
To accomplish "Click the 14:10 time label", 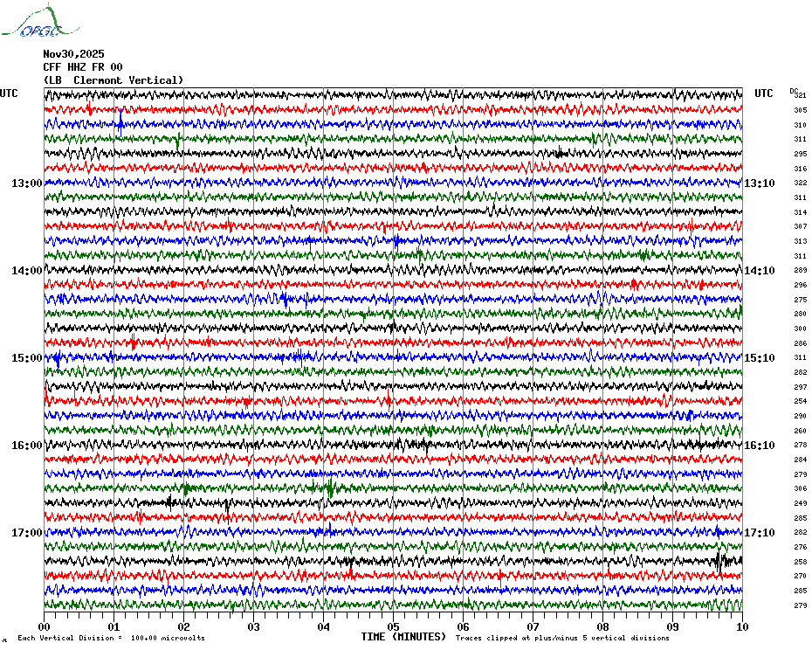I will [x=760, y=271].
